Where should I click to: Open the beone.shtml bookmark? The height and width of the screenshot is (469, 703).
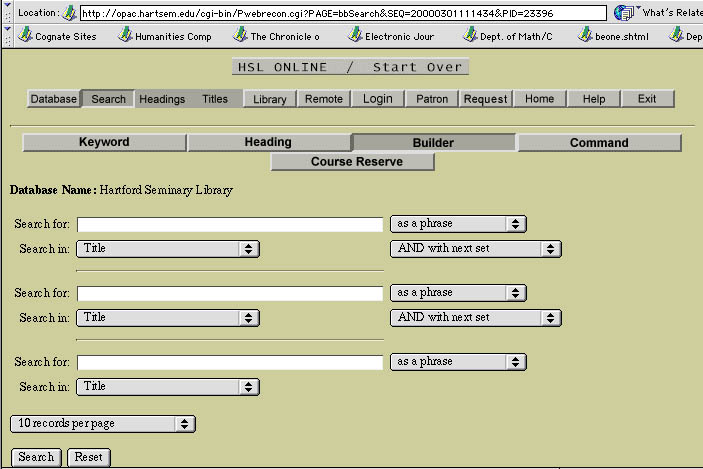point(613,36)
